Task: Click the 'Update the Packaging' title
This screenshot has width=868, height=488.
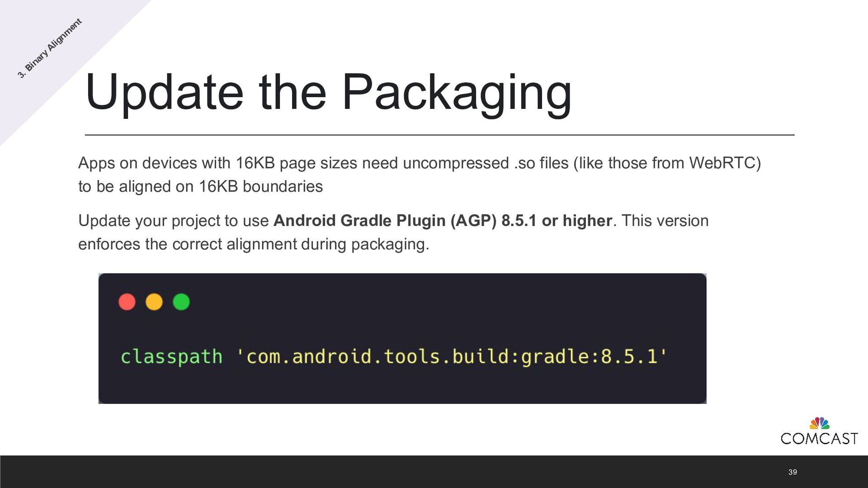Action: click(x=328, y=92)
